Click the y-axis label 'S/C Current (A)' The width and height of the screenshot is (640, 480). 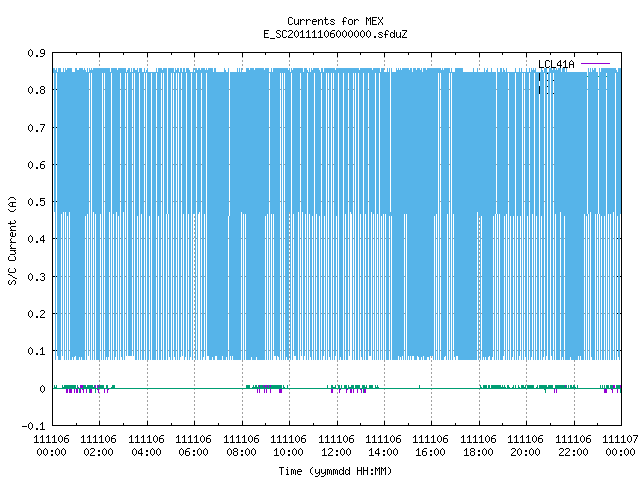12,240
